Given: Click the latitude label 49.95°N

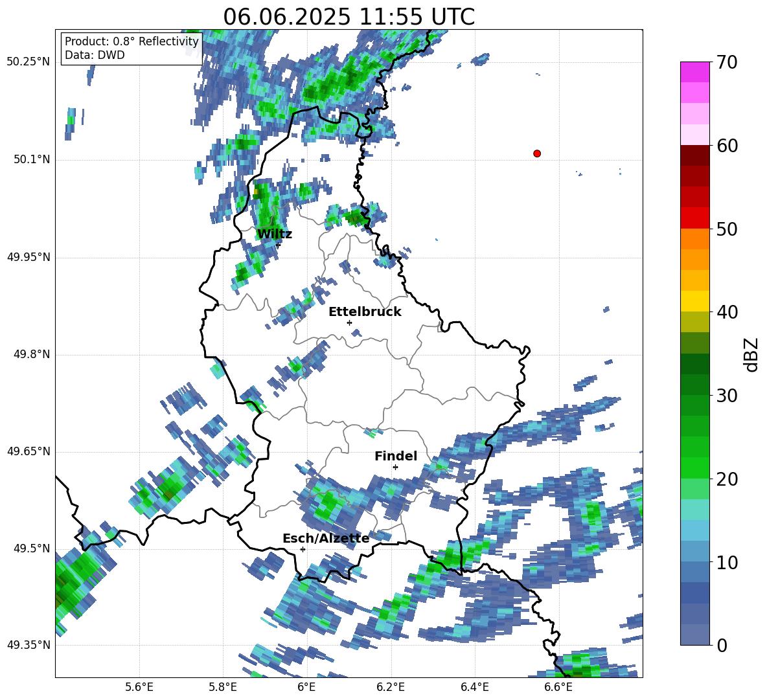Looking at the screenshot, I should pos(29,256).
